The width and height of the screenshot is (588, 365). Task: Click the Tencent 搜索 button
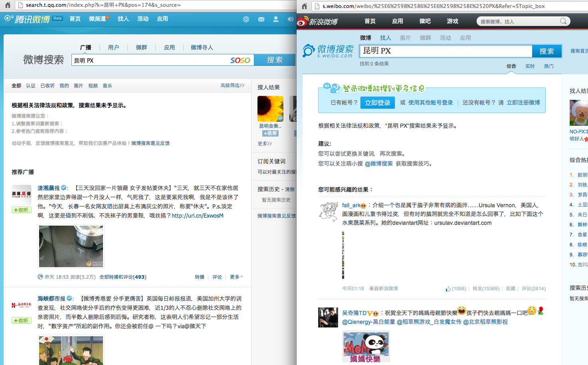(275, 60)
